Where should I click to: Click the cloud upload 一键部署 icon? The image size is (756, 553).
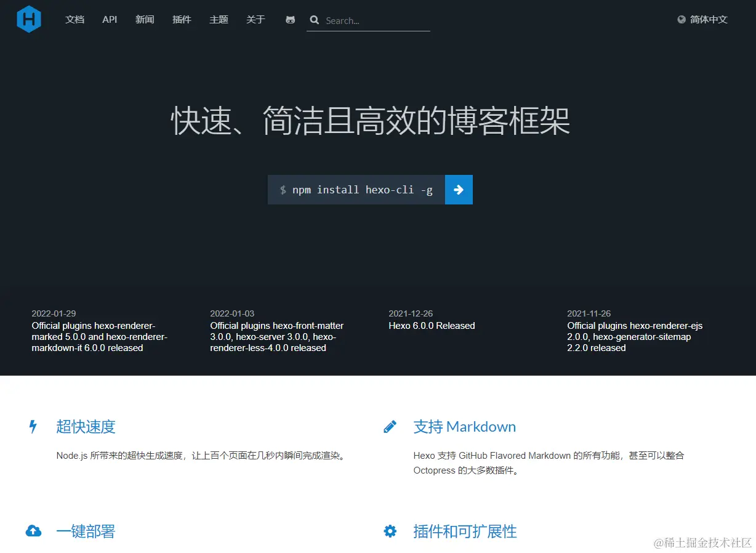point(33,531)
